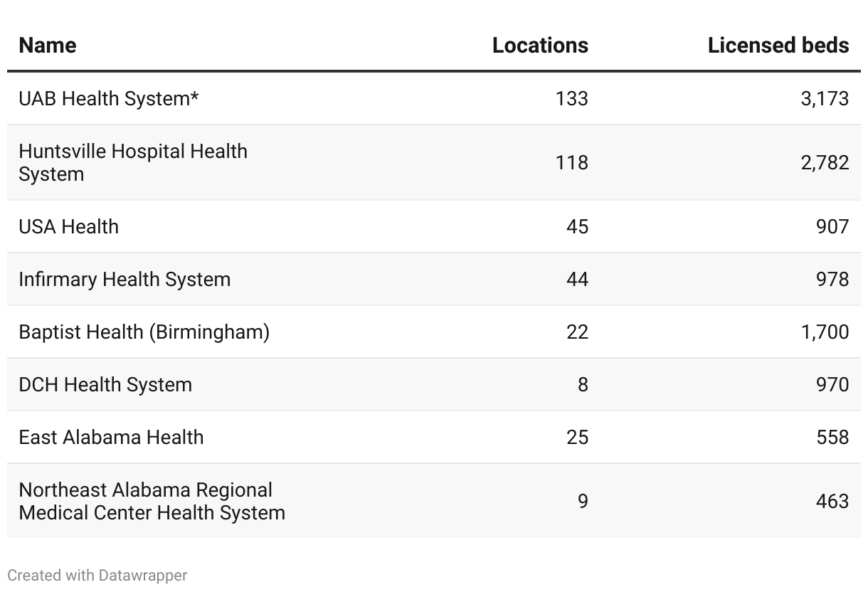Screen dimensions: 868x592
Task: Click Northeast Alabama Regional Medical Center name
Action: click(x=152, y=501)
